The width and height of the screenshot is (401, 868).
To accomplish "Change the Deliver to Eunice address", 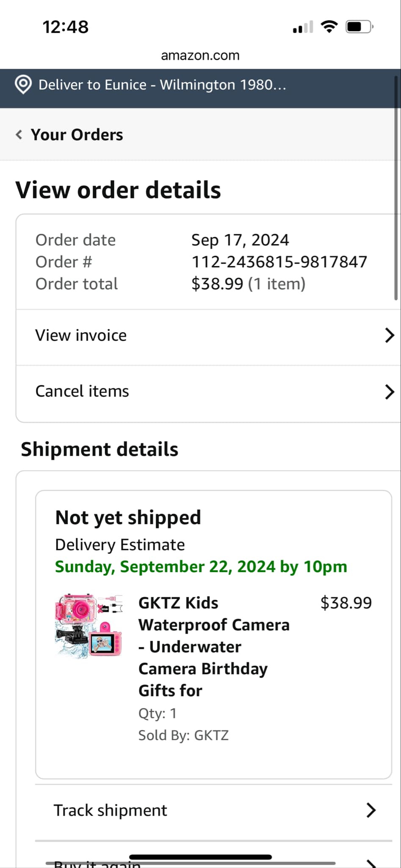I will [162, 85].
